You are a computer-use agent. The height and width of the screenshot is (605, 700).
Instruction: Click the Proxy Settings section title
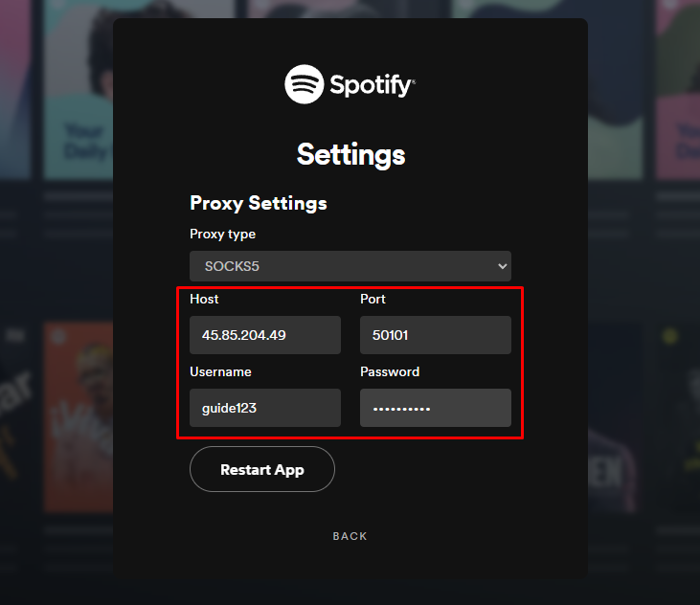pos(259,203)
